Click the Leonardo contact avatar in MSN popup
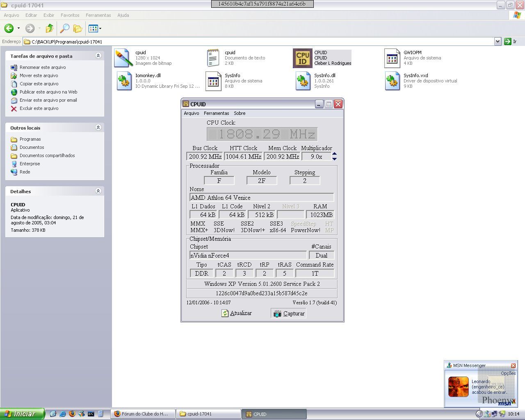525x420 pixels. point(458,387)
